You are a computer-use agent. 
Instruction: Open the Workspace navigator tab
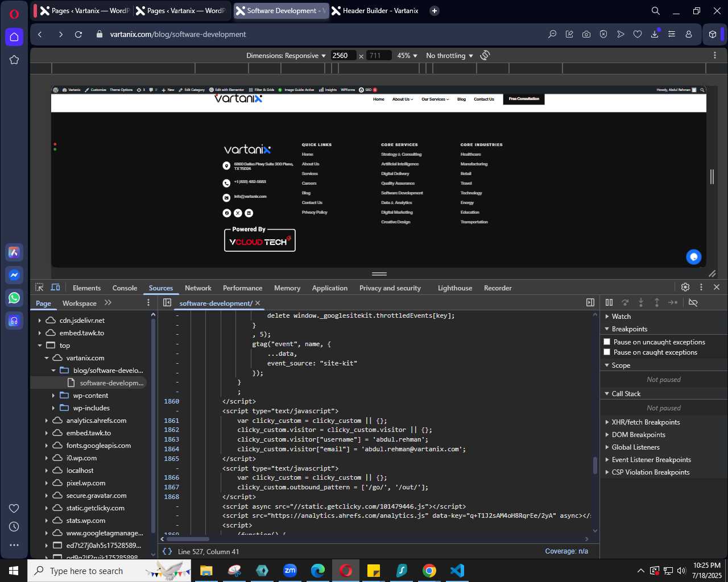tap(80, 303)
